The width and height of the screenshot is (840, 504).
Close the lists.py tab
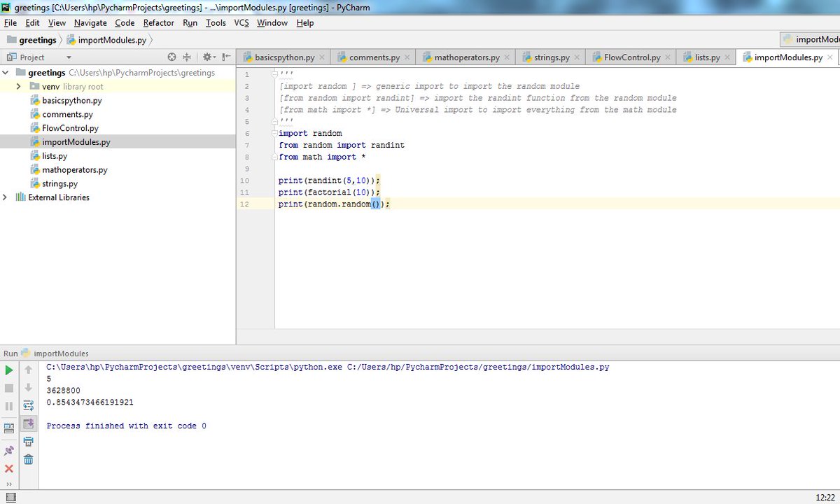pyautogui.click(x=727, y=58)
